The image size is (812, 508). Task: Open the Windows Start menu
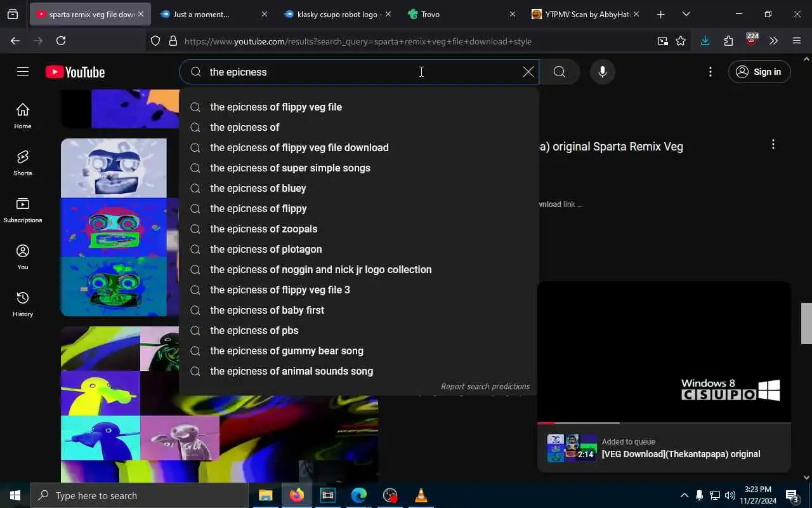pos(15,495)
